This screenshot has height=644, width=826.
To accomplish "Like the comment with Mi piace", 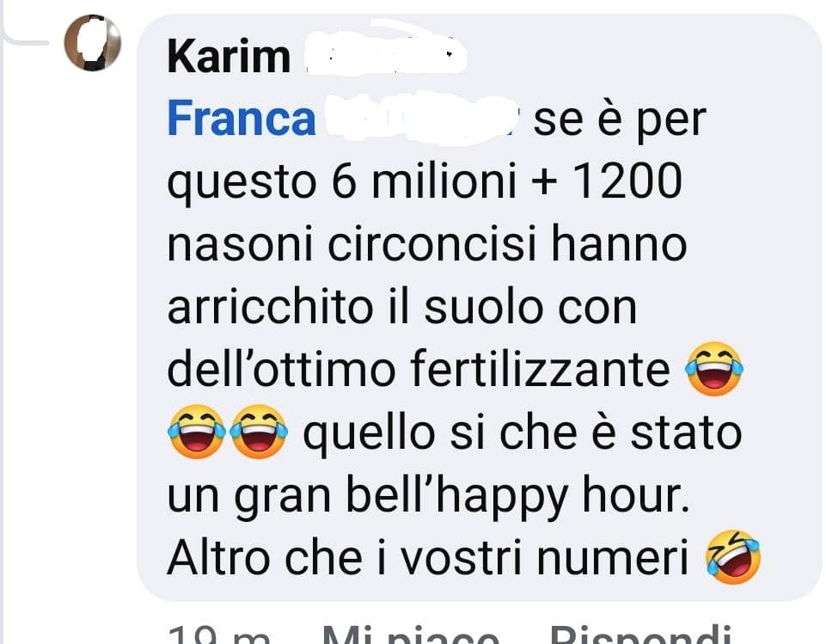I will point(410,635).
